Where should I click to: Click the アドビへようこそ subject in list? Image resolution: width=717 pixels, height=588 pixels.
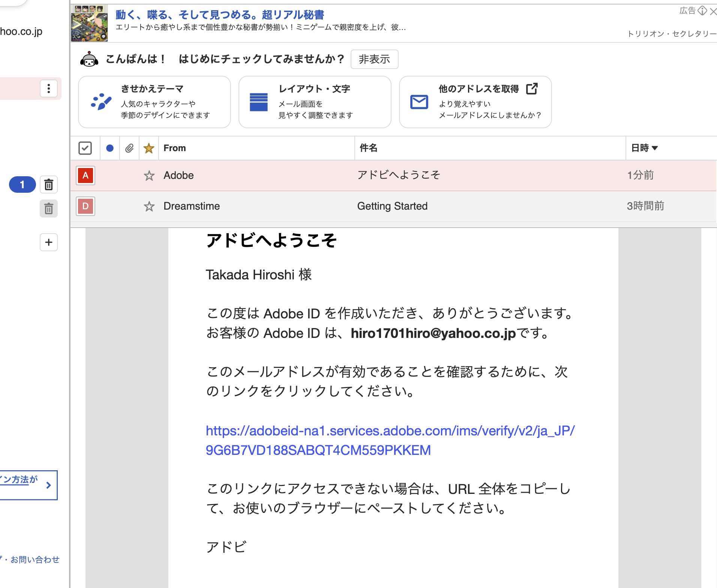click(399, 175)
